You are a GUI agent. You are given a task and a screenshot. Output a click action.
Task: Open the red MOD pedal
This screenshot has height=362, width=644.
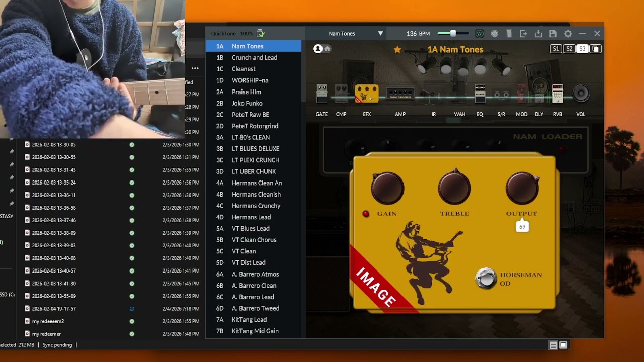click(x=522, y=94)
